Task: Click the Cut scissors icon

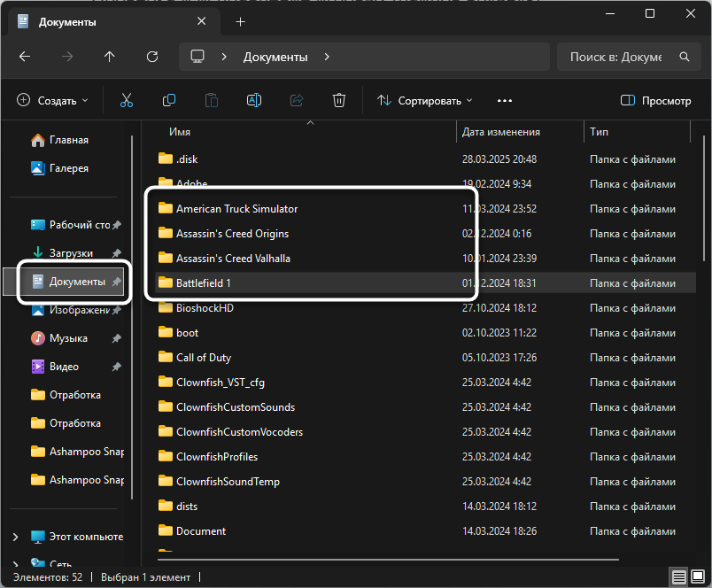Action: (x=127, y=101)
